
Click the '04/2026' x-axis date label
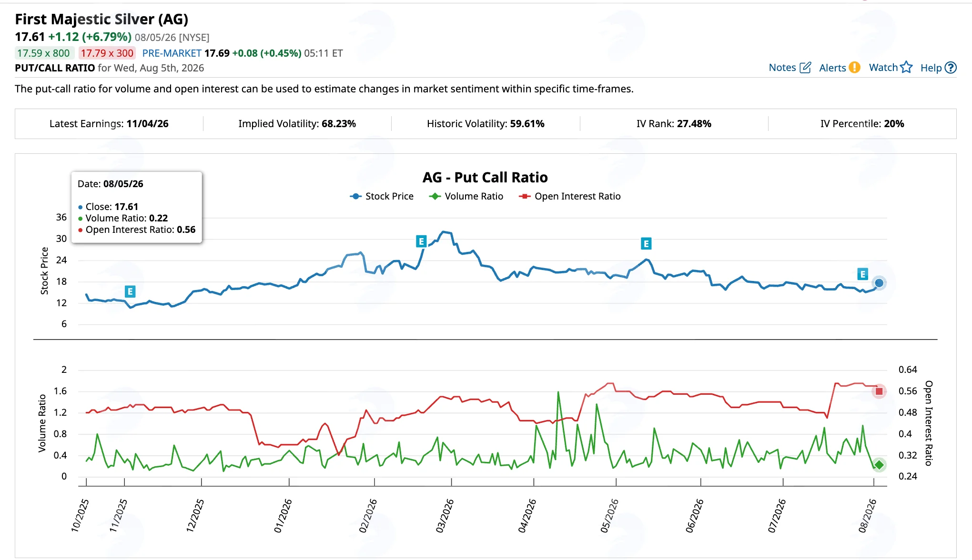coord(527,516)
